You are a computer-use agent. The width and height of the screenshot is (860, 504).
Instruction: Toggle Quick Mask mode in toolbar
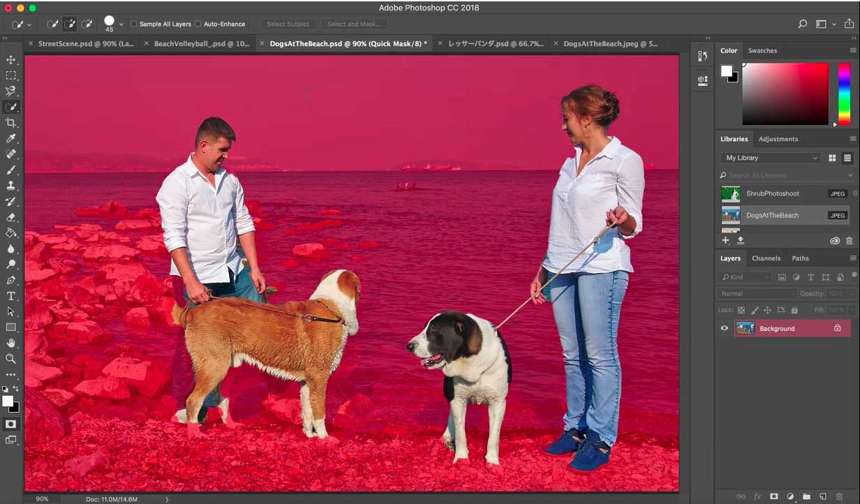pos(11,424)
